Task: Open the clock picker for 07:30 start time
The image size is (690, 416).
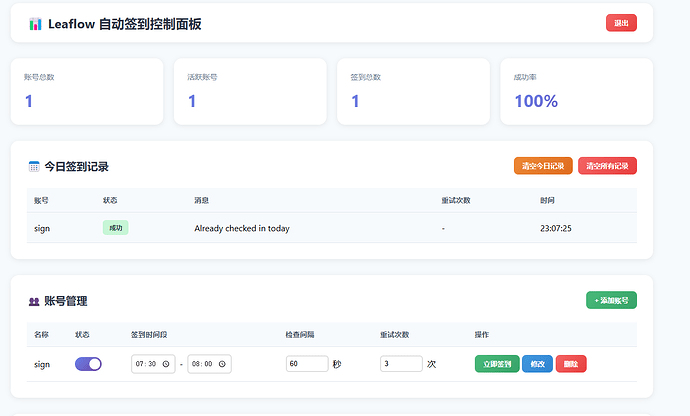Action: tap(166, 364)
